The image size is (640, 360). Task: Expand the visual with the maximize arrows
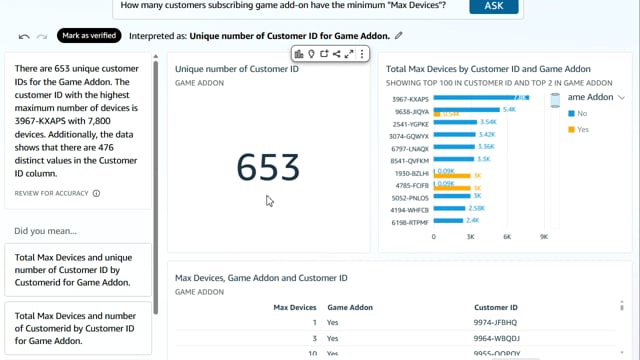(x=349, y=54)
